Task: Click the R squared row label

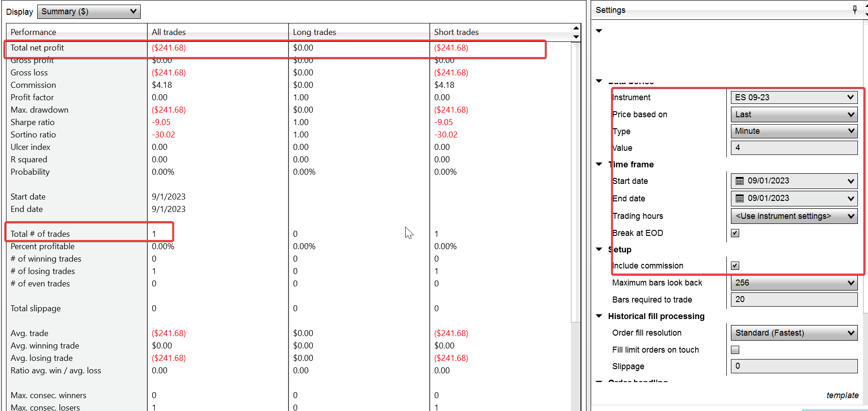Action: [29, 160]
